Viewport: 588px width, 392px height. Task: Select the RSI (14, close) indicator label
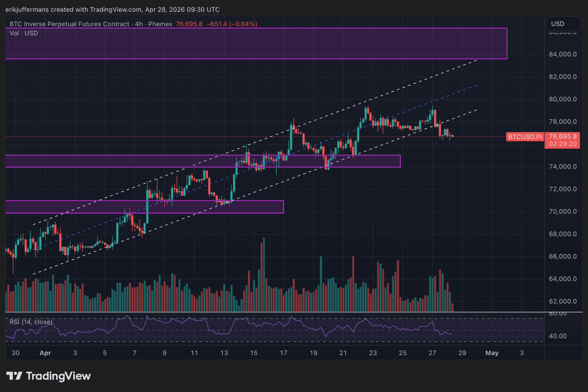31,322
